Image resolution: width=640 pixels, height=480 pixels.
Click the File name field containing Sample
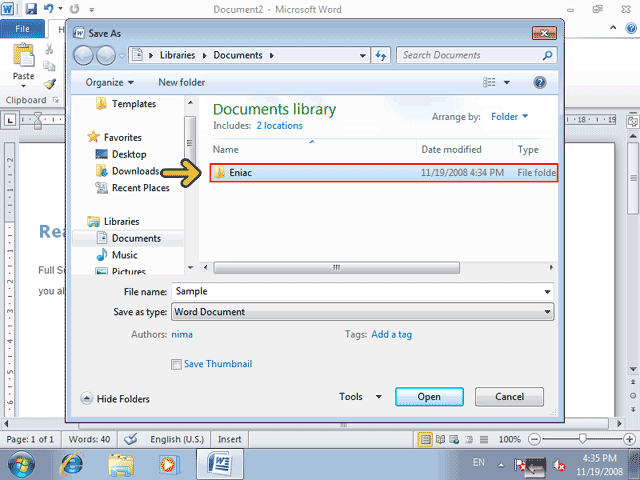(362, 291)
